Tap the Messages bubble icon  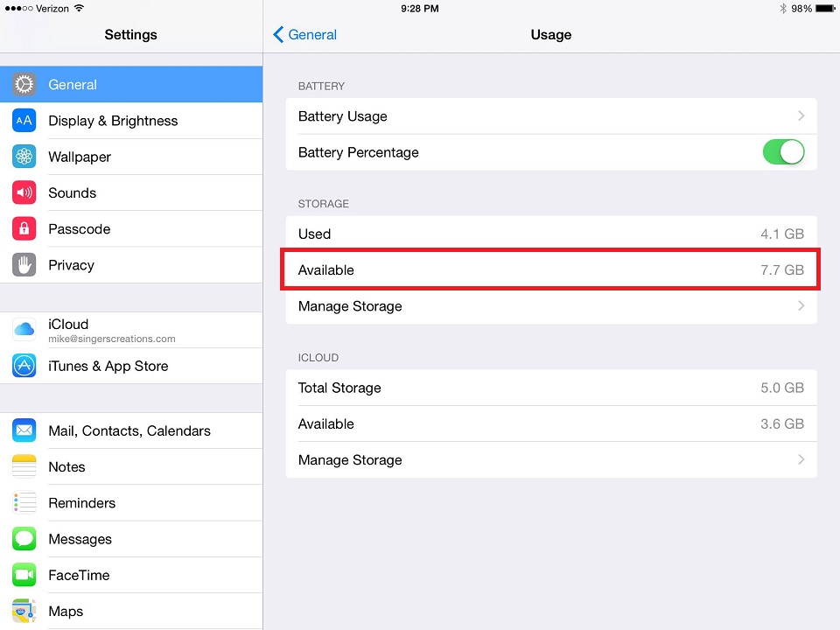pyautogui.click(x=24, y=539)
